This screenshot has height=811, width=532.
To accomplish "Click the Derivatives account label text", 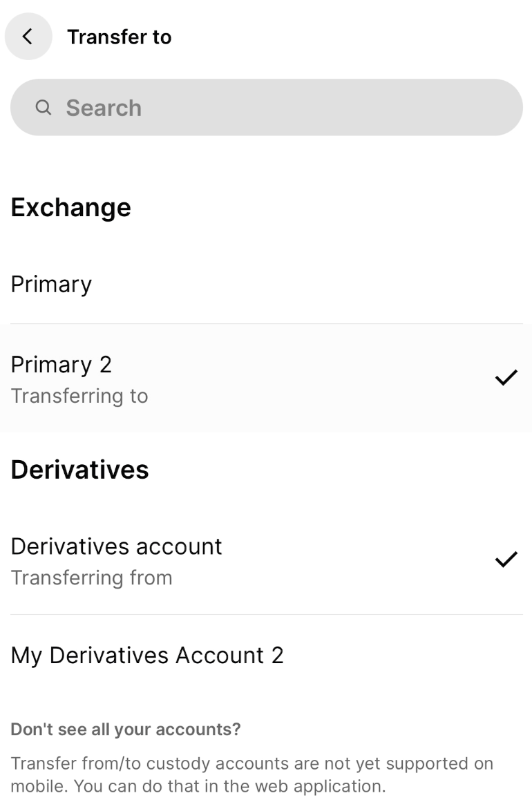I will [x=117, y=546].
